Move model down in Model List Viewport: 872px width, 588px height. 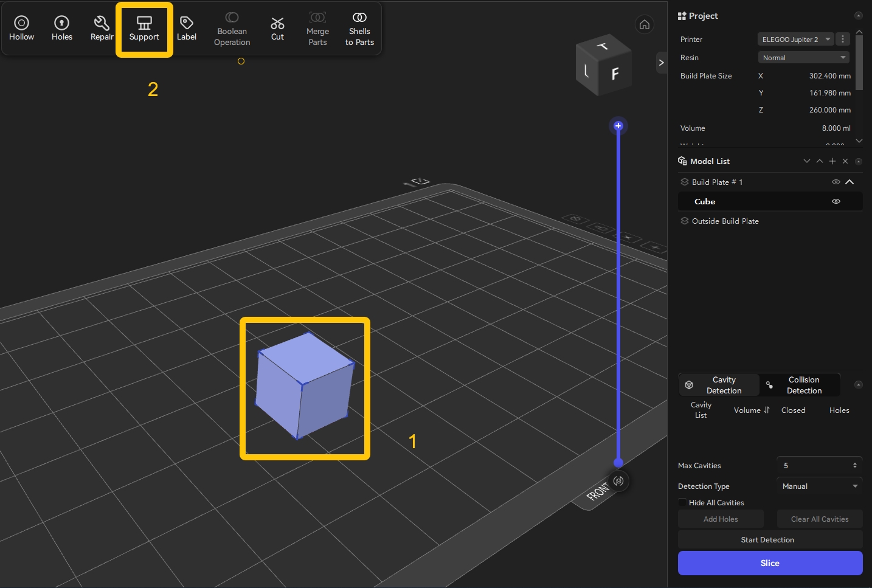pos(807,161)
